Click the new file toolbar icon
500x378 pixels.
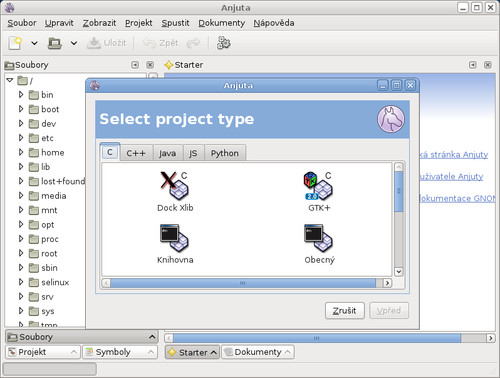pyautogui.click(x=15, y=43)
